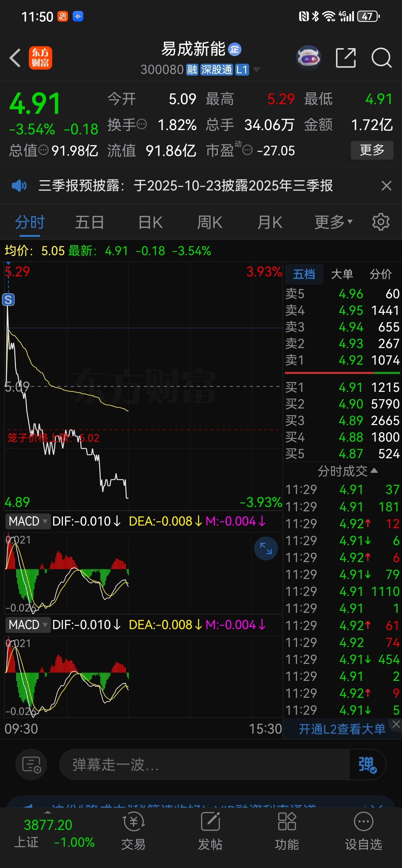The width and height of the screenshot is (402, 868).
Task: Open 三季报预披露 announcement text
Action: click(186, 185)
